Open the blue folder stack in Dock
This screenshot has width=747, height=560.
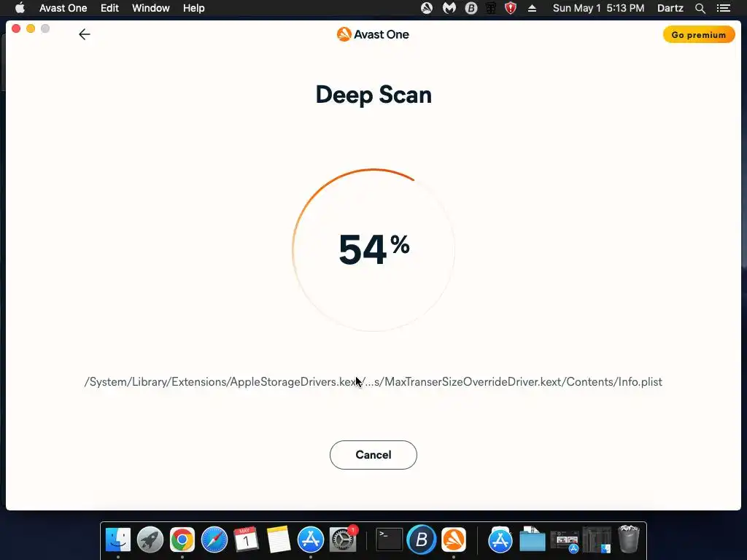tap(532, 540)
